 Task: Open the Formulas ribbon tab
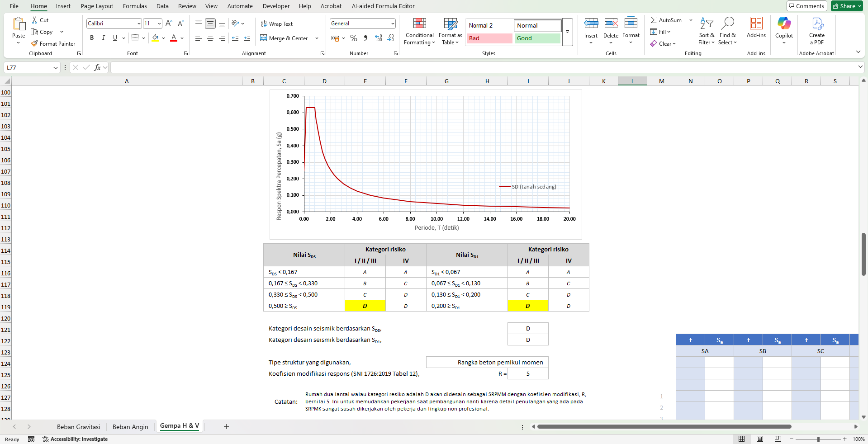pos(135,6)
